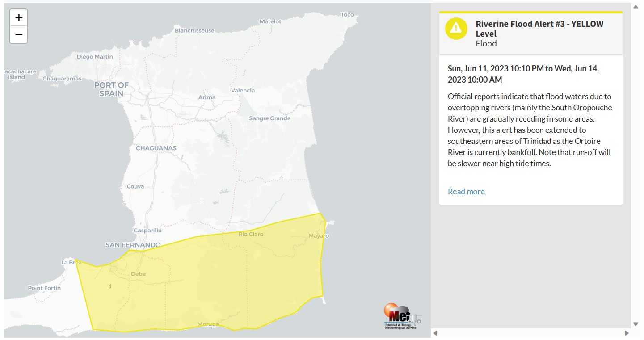Zoom in on the map
The width and height of the screenshot is (644, 340).
19,18
